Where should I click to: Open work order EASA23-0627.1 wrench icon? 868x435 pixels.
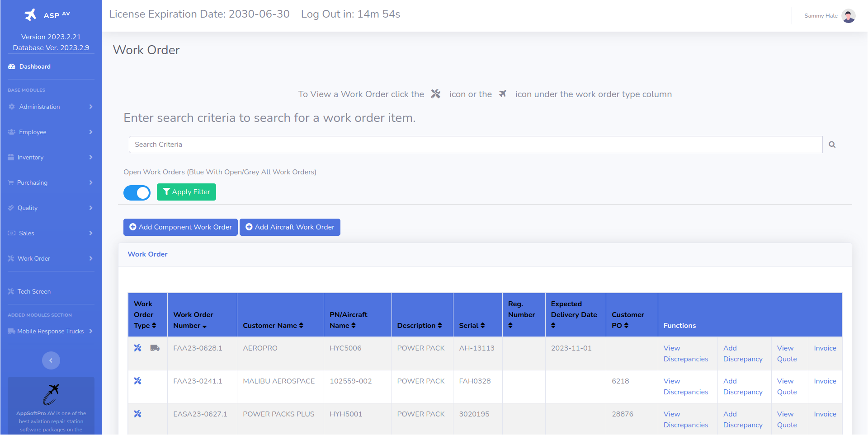click(138, 414)
